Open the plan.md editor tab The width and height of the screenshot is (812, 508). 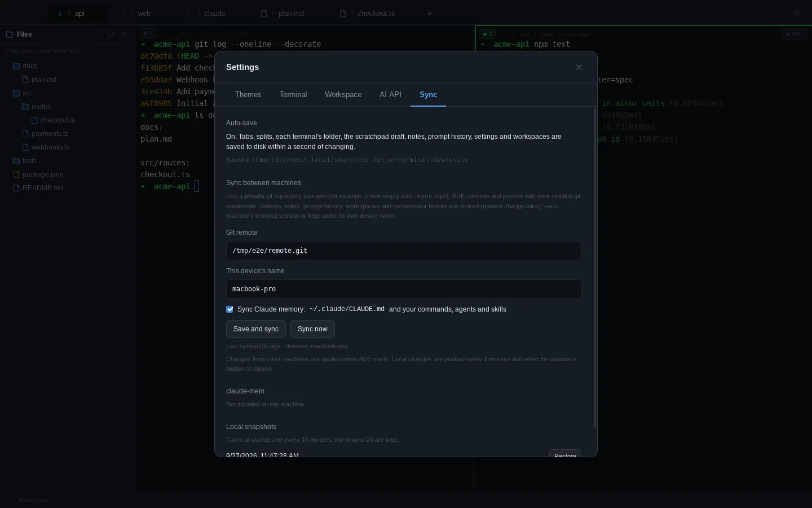click(x=288, y=13)
